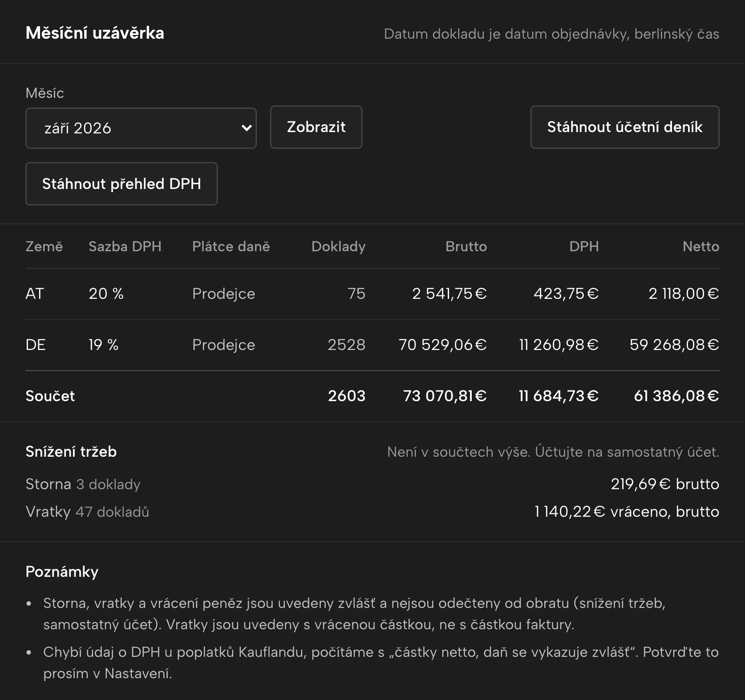Click the Vratky 47 dokladů line

pos(87,511)
